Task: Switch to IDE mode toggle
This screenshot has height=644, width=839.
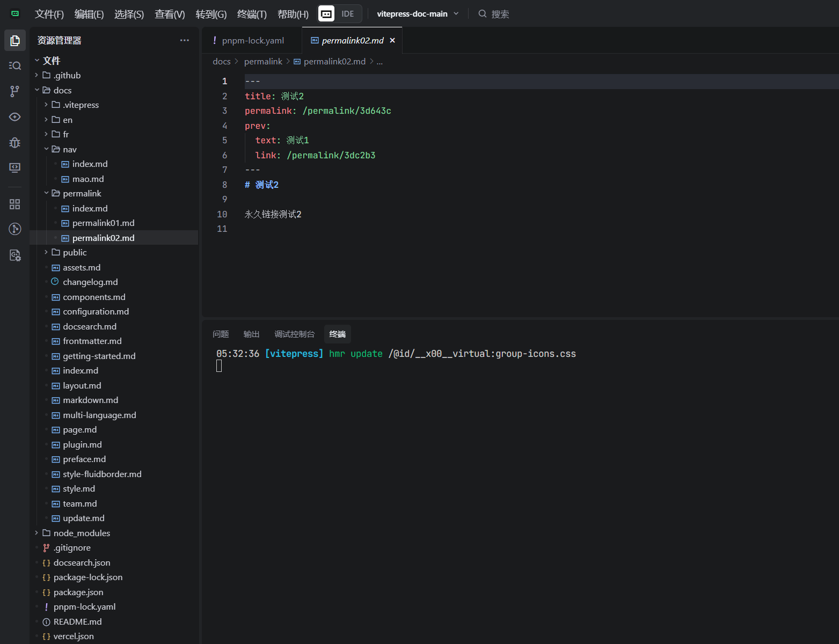Action: [x=347, y=14]
